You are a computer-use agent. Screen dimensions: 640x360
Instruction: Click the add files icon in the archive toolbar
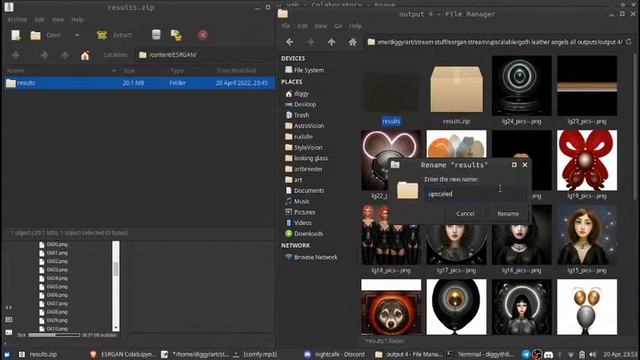click(x=156, y=35)
